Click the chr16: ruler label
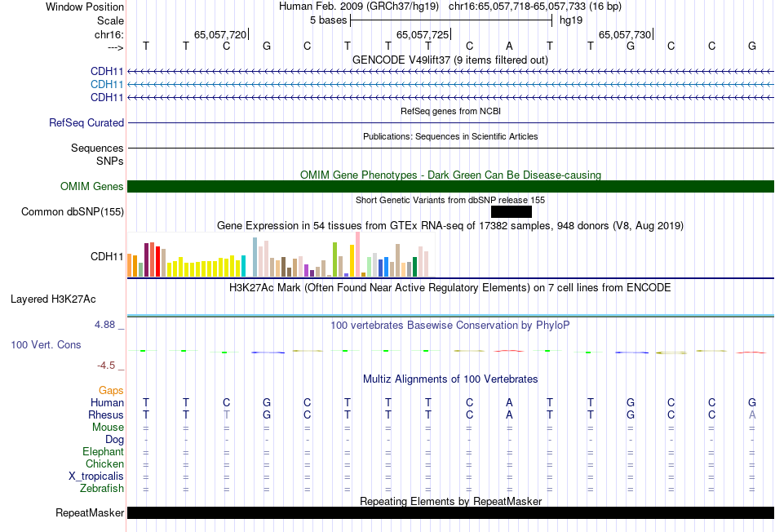 click(x=109, y=34)
